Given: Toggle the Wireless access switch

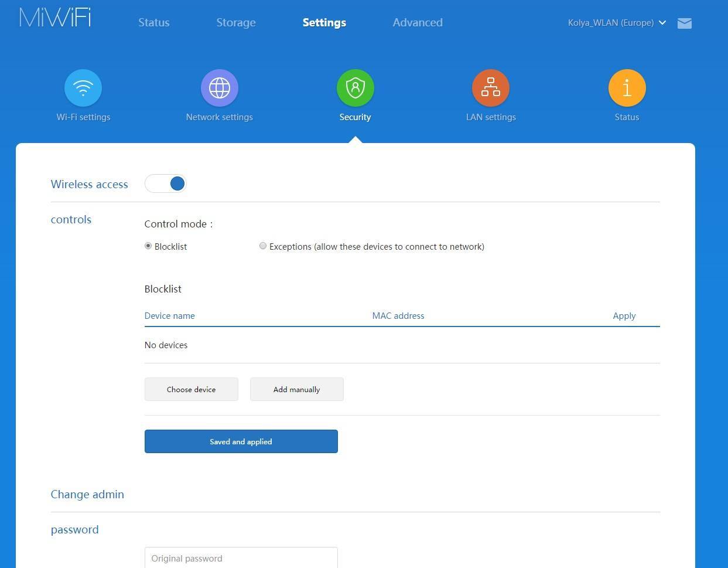Looking at the screenshot, I should [x=166, y=183].
